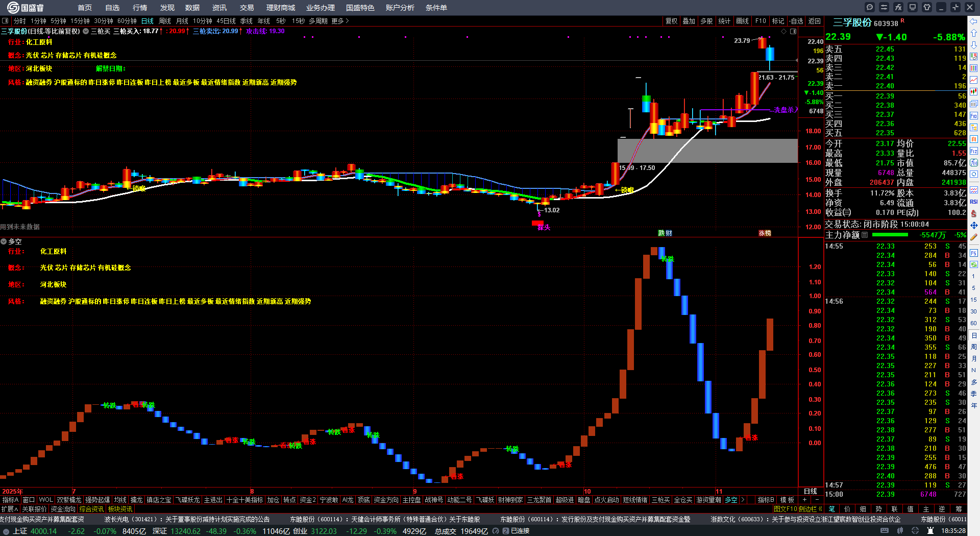Click the stock name 三孚股份 603938 header

(x=865, y=22)
